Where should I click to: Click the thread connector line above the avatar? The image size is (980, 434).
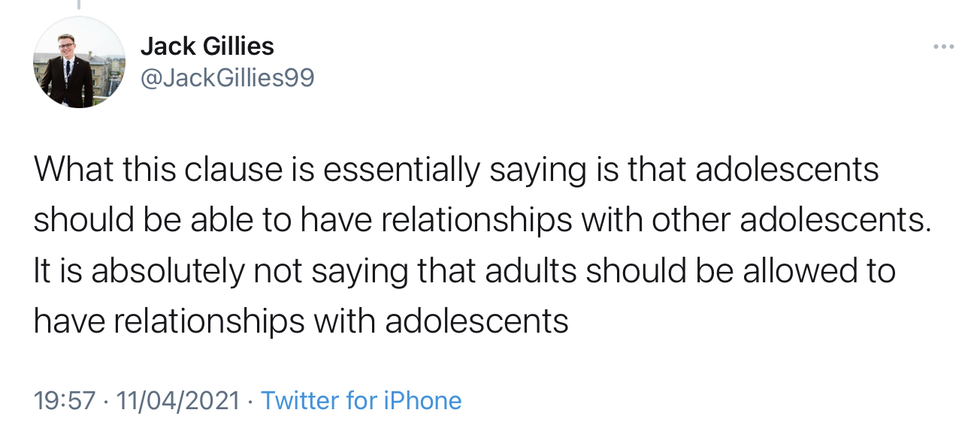[x=79, y=5]
